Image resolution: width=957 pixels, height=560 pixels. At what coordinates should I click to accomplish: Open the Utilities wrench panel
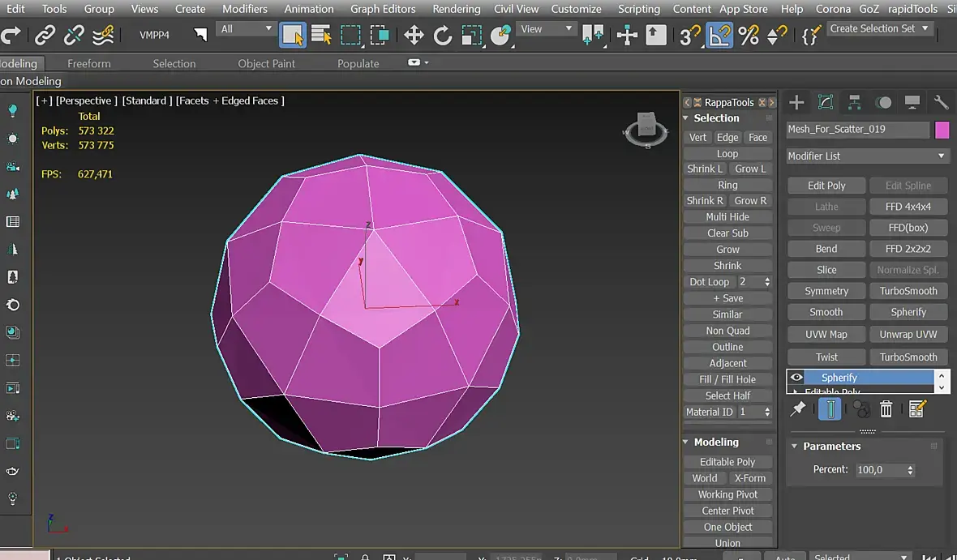pos(942,102)
